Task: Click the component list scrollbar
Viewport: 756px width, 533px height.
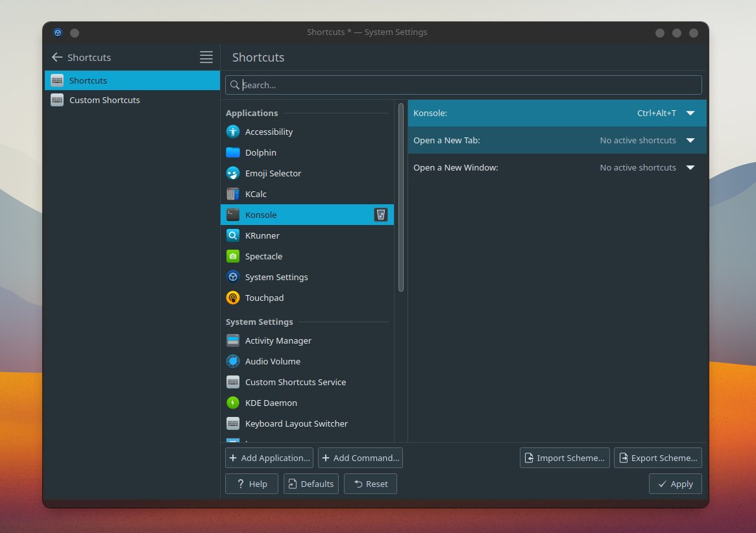Action: (x=401, y=198)
